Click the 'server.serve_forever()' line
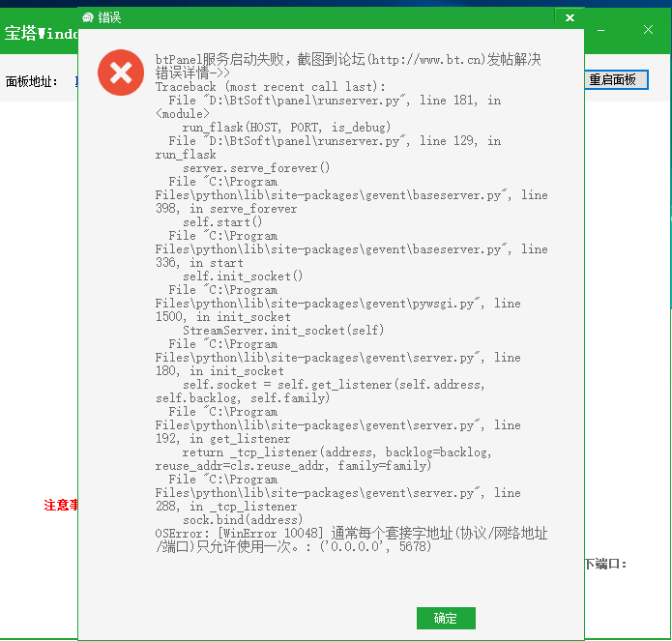 256,168
